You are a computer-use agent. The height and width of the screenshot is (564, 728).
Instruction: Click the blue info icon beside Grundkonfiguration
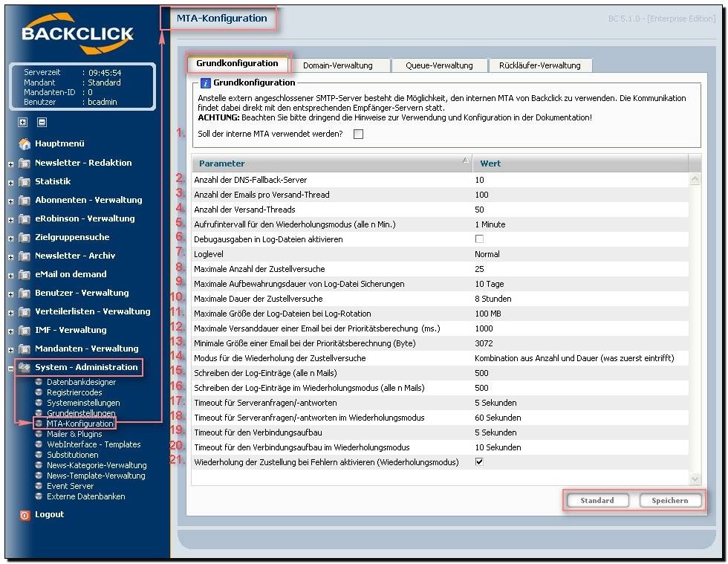205,83
